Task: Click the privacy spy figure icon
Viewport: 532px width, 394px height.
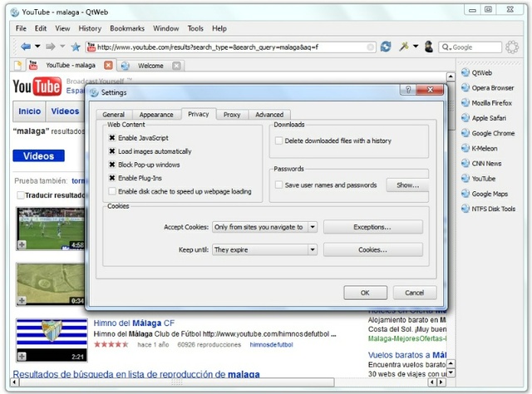Action: pos(429,47)
